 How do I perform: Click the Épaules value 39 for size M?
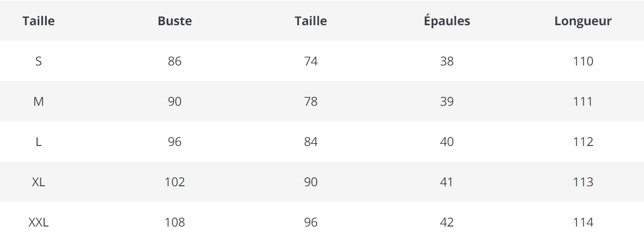[x=447, y=101]
